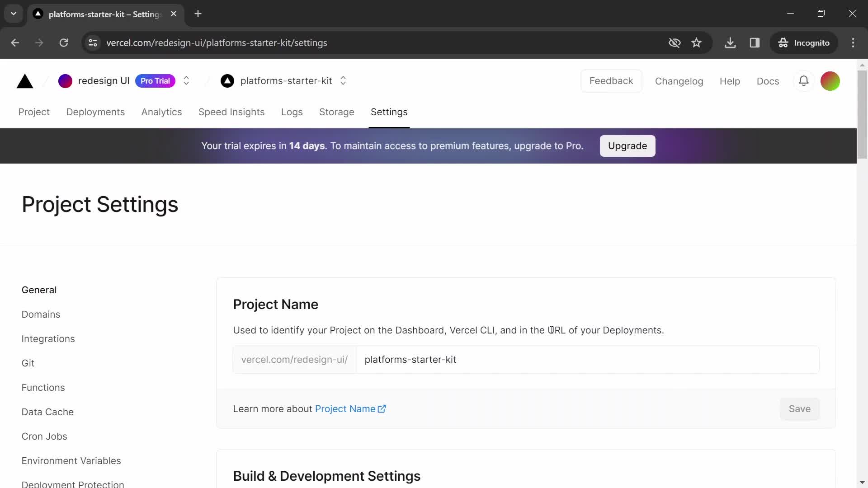The height and width of the screenshot is (488, 868).
Task: Open Domains settings section
Action: (41, 314)
